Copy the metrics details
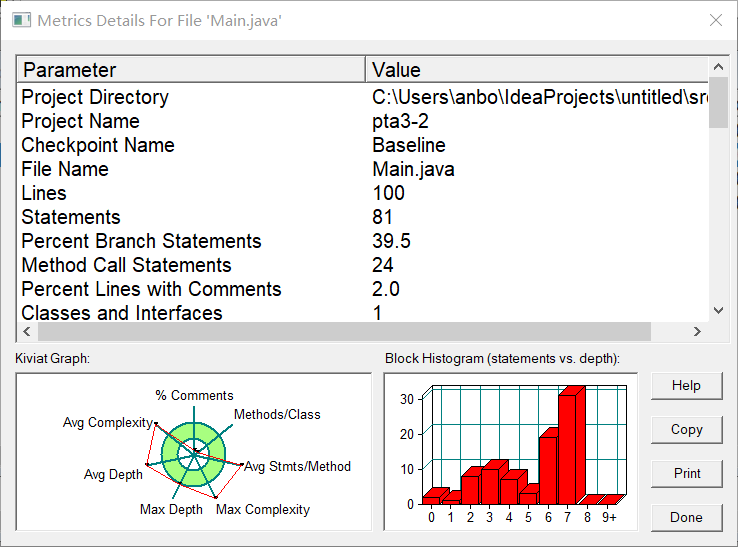Image resolution: width=738 pixels, height=547 pixels. pyautogui.click(x=686, y=430)
